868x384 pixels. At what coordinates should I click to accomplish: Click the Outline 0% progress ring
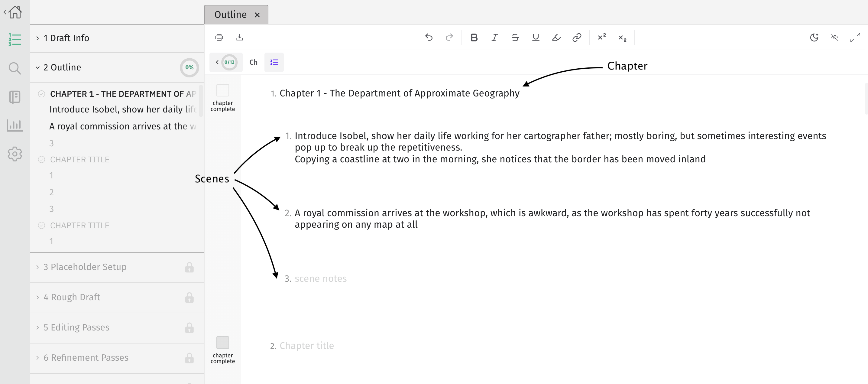(189, 67)
